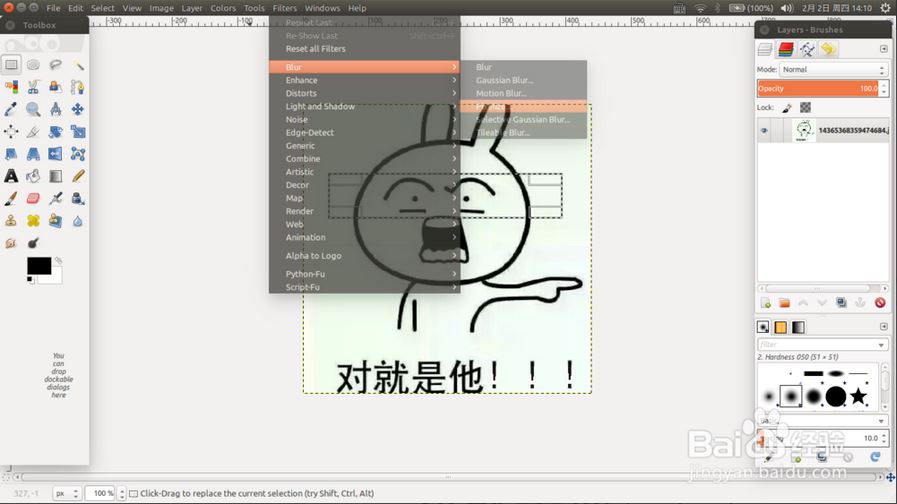
Task: Toggle Lock pixels brush icon
Action: [x=787, y=108]
